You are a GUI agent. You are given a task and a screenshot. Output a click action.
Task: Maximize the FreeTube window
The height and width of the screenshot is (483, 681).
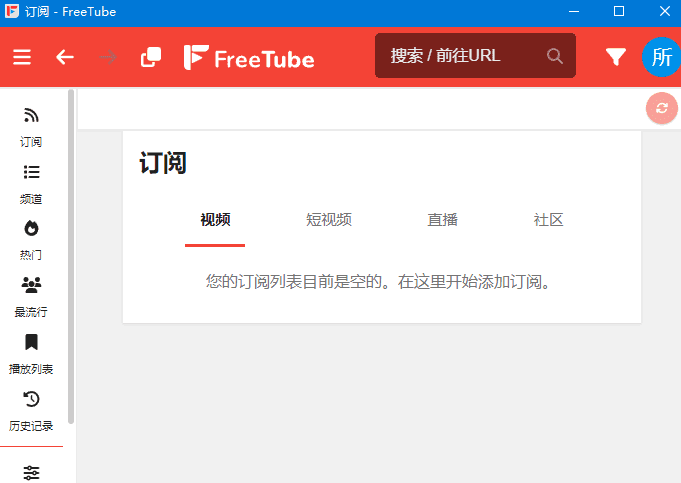coord(619,11)
